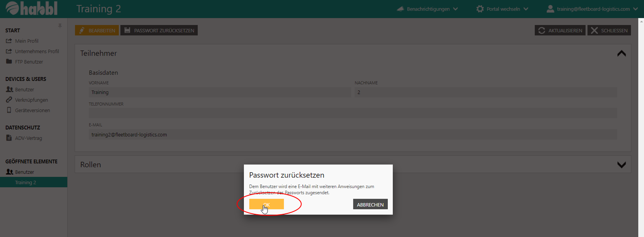
Task: Collapse the Teilnehmer section
Action: [x=621, y=53]
